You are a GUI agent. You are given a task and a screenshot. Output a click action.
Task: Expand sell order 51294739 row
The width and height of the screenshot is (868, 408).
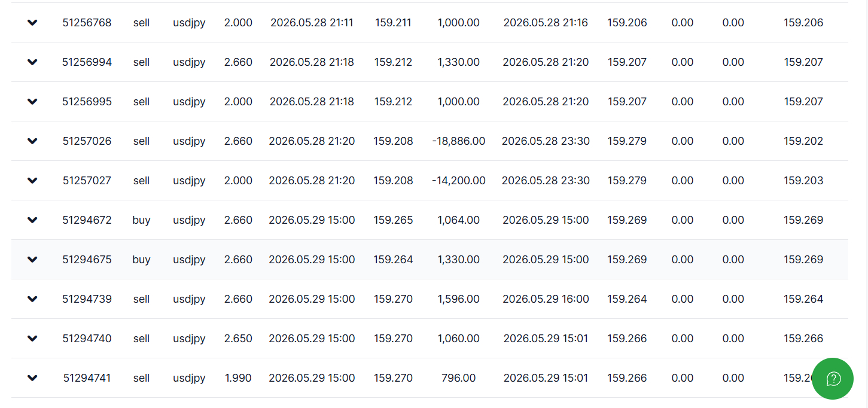tap(32, 299)
